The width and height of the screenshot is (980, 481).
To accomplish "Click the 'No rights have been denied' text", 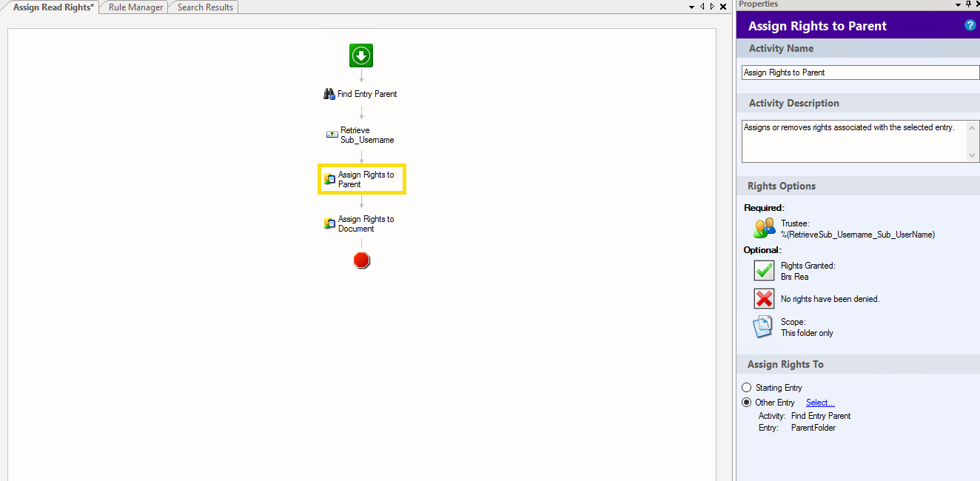I will pos(830,299).
